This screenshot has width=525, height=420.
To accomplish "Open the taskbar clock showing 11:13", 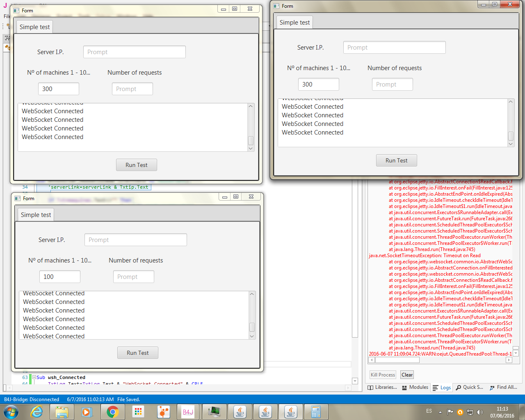I will (502, 412).
